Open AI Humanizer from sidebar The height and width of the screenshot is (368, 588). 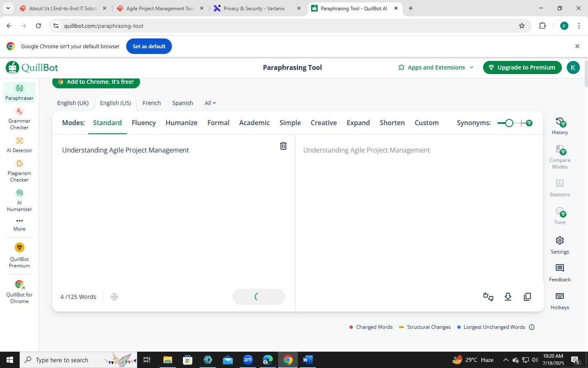19,200
